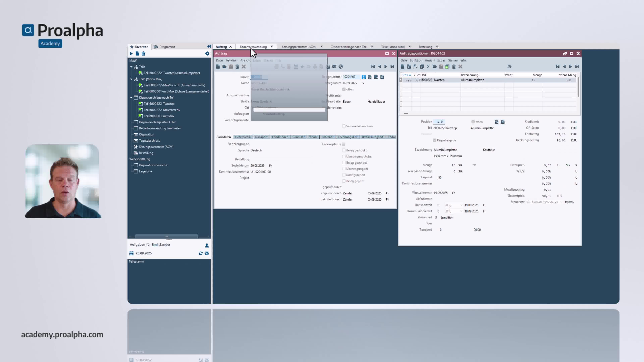Click horizontal scrollbar of Favoriten tree
Viewport: 644px width, 362px height.
point(167,236)
